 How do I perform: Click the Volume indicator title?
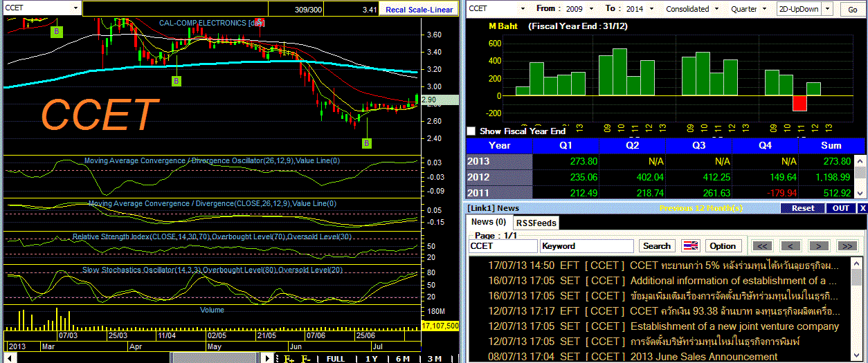(x=212, y=310)
